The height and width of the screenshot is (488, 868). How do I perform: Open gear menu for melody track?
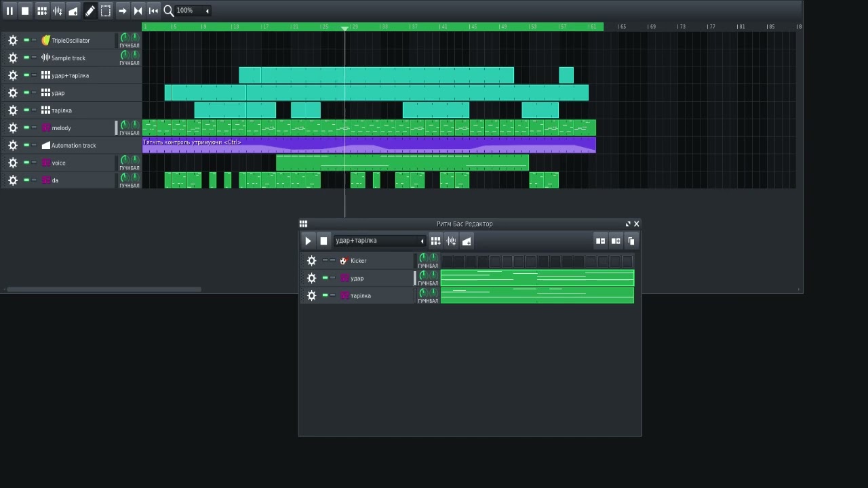pyautogui.click(x=12, y=127)
